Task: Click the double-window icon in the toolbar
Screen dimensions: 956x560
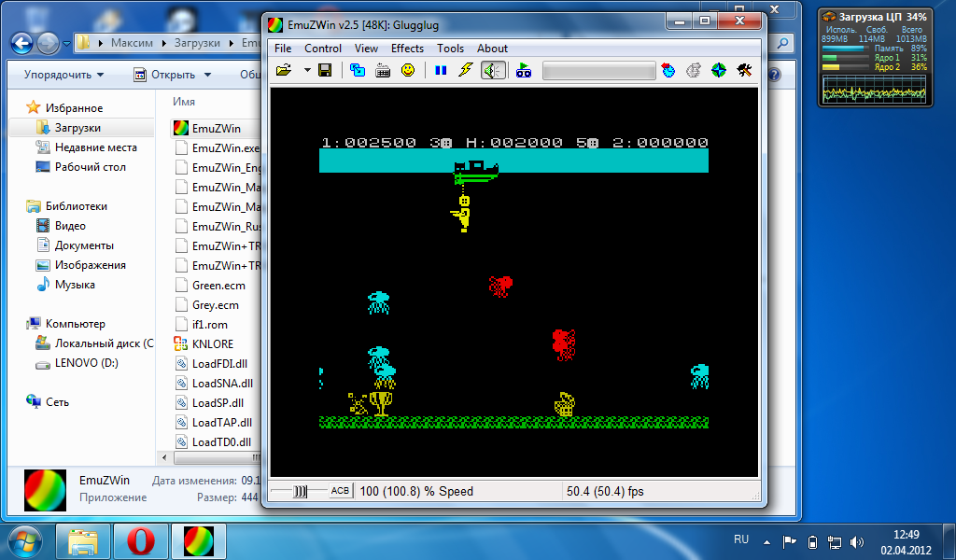Action: 358,70
